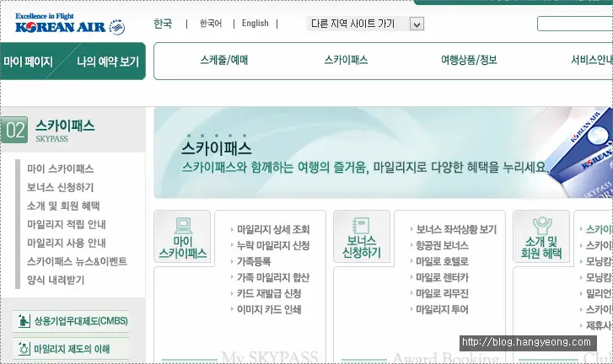This screenshot has height=364, width=613.
Task: Open 카드 재발급 신청
Action: click(269, 293)
